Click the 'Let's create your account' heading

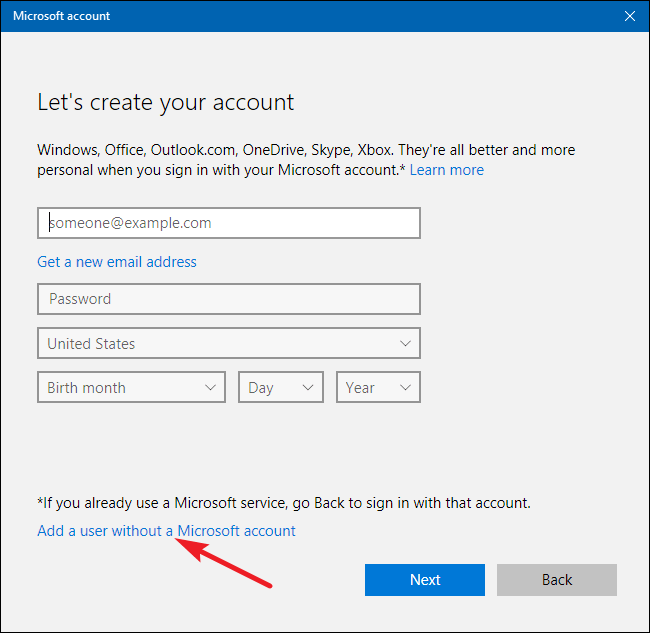coord(166,102)
